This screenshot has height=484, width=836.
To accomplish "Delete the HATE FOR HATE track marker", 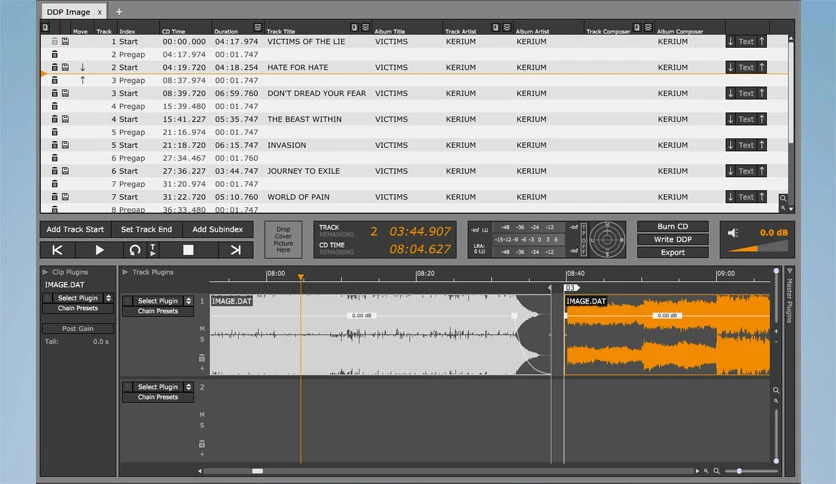I will point(54,67).
